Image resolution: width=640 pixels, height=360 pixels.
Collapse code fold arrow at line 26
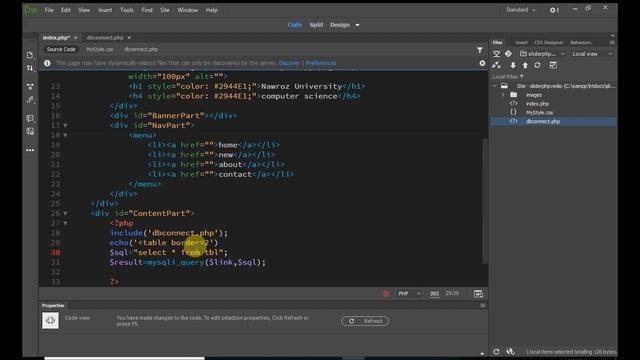click(65, 213)
